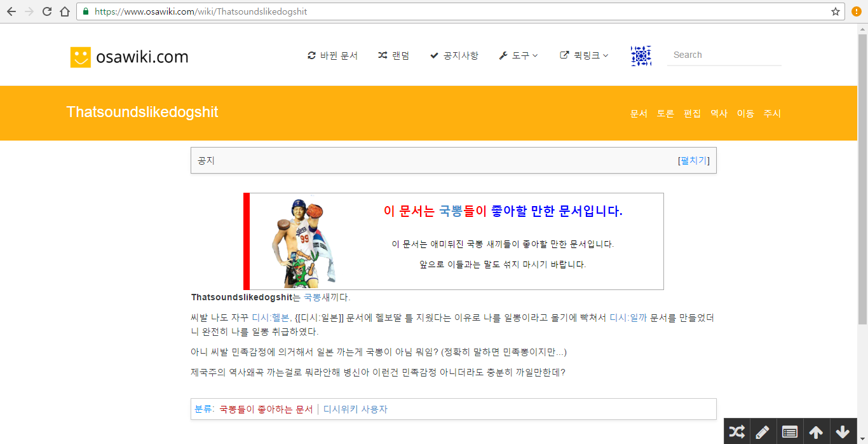Go to browser home page icon
Viewport: 868px width, 444px height.
(x=64, y=11)
